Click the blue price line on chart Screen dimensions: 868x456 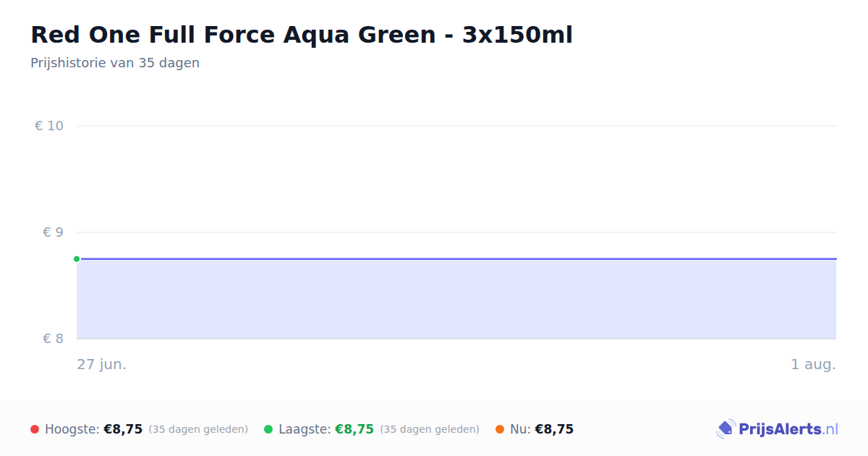click(456, 258)
